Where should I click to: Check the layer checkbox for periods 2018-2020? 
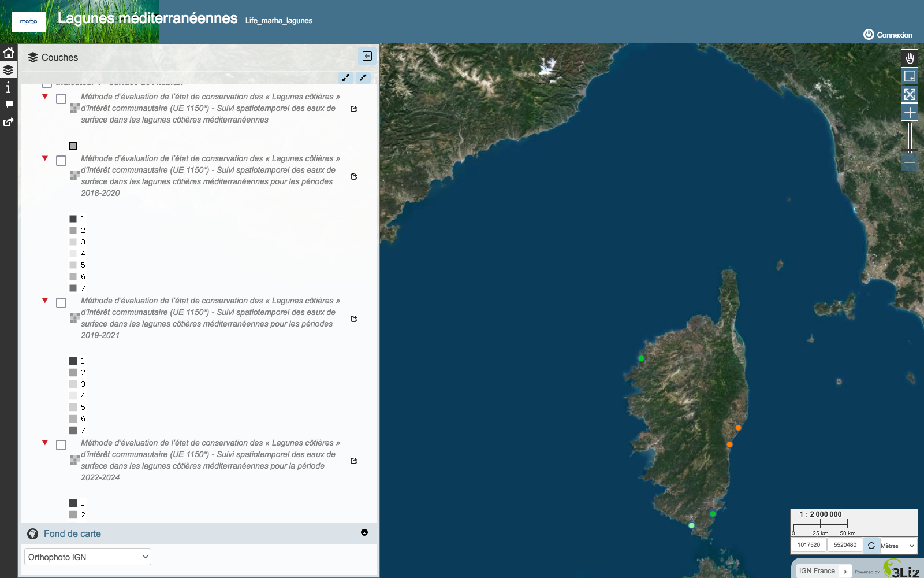tap(61, 160)
